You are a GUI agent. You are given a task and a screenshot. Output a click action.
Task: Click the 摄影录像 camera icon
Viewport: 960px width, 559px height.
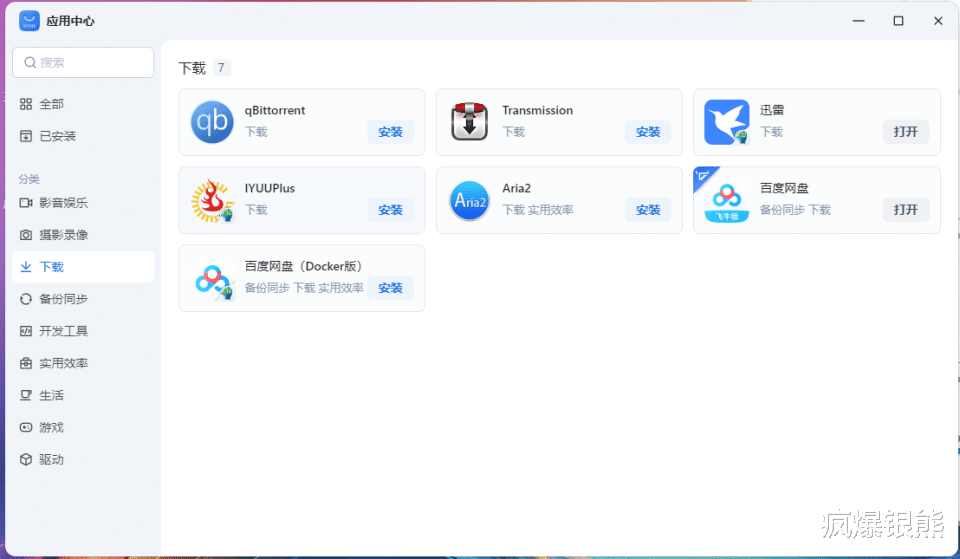click(x=26, y=234)
